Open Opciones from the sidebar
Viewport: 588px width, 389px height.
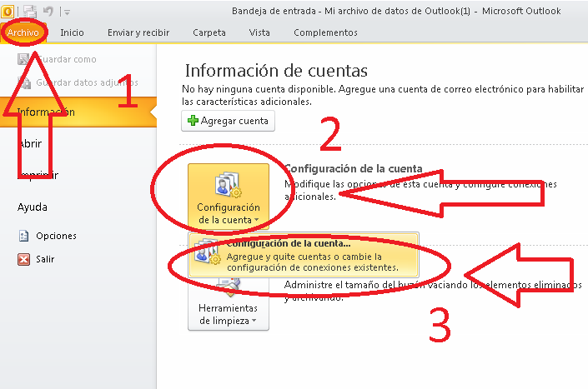pos(55,236)
